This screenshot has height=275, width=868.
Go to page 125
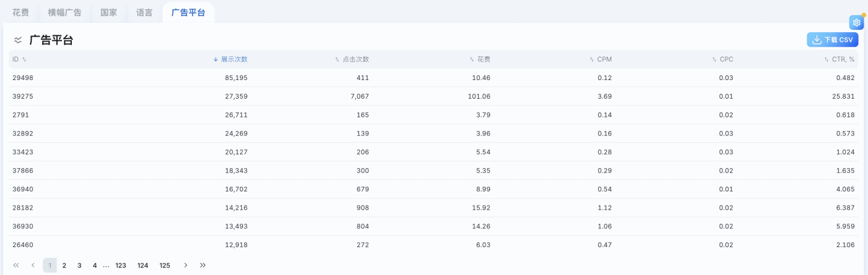165,265
